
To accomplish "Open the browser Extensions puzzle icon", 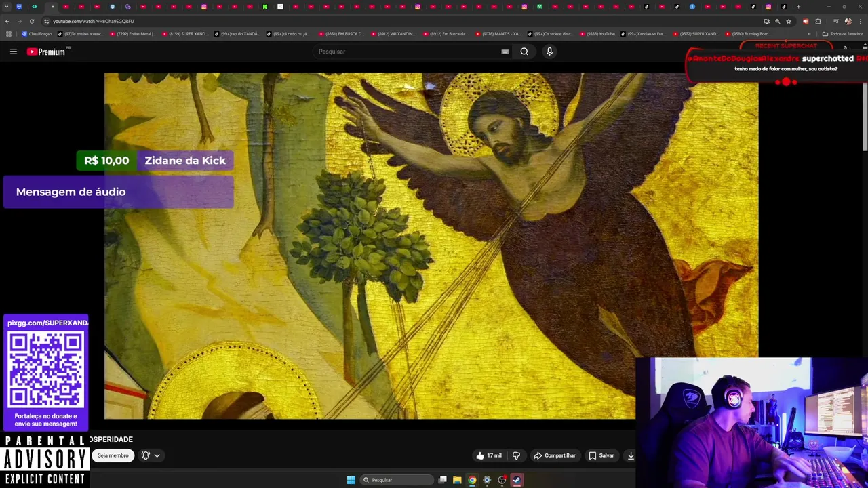I will coord(818,21).
